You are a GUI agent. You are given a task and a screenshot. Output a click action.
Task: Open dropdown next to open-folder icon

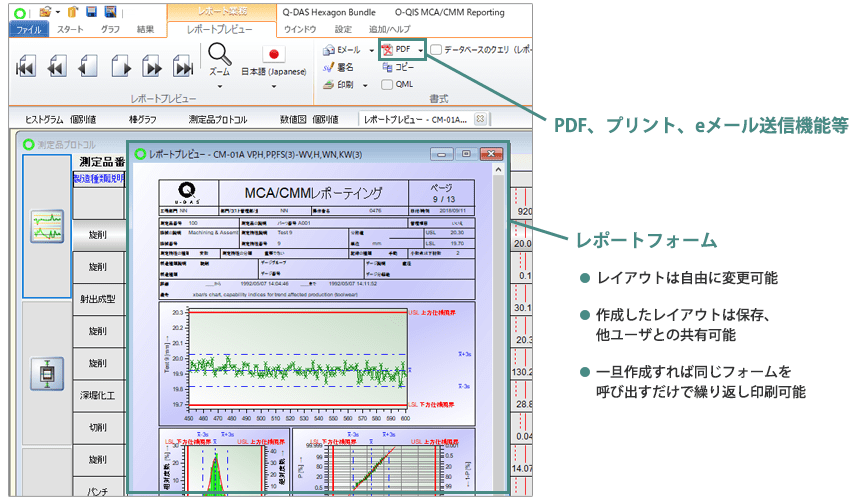57,12
